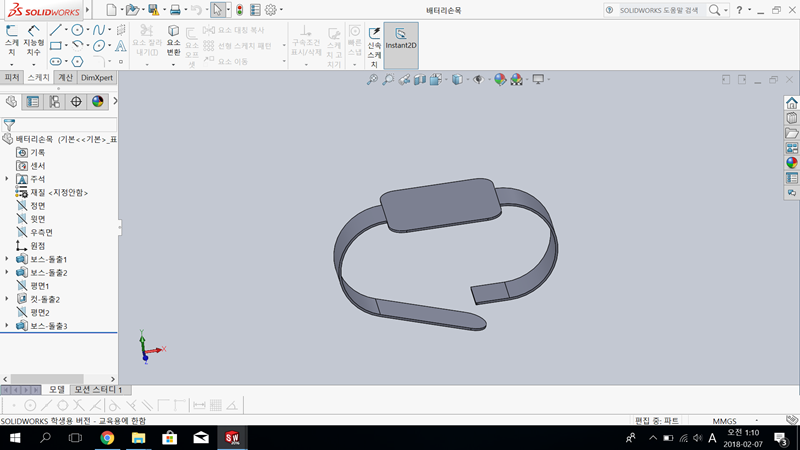Select the Circle sketch tool
The height and width of the screenshot is (450, 800).
[77, 30]
